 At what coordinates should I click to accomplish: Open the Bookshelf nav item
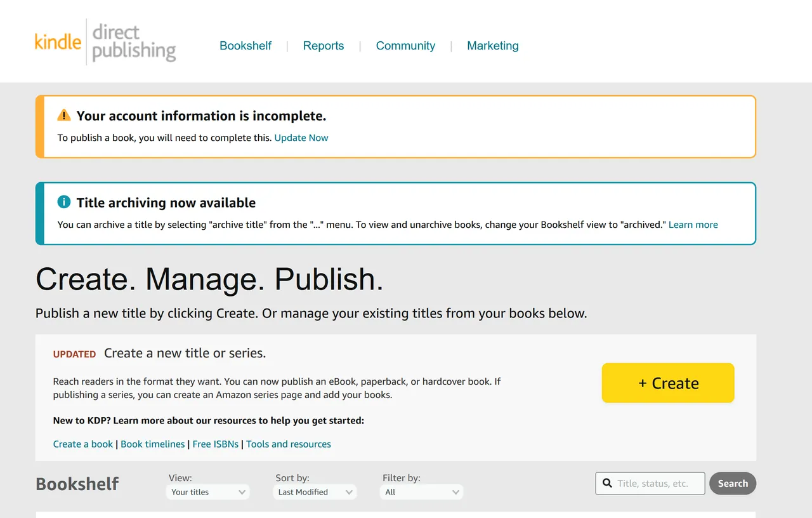click(x=246, y=46)
